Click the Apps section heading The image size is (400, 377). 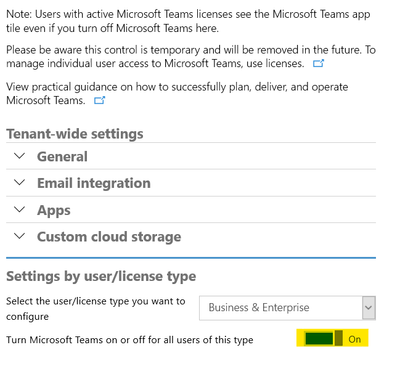(54, 210)
